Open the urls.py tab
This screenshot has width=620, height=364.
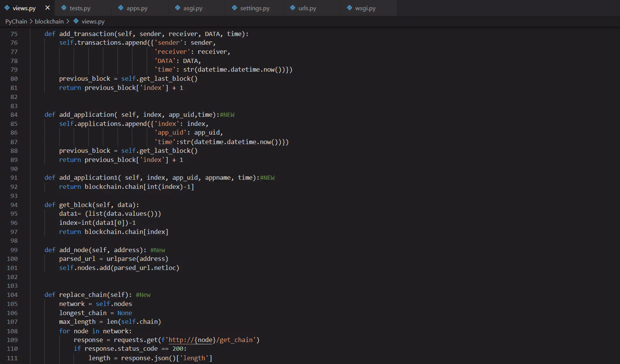point(307,8)
